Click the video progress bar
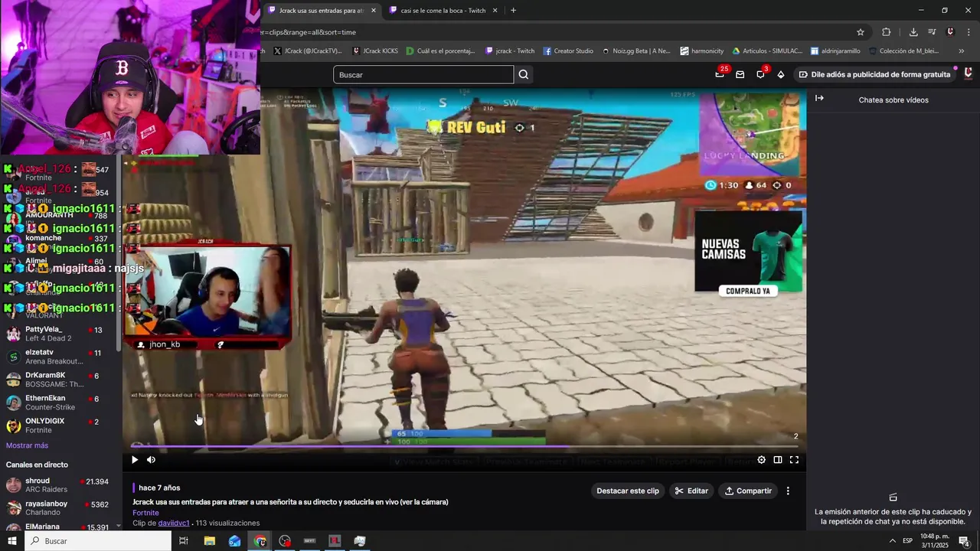Screen dimensions: 980x551 pos(465,446)
